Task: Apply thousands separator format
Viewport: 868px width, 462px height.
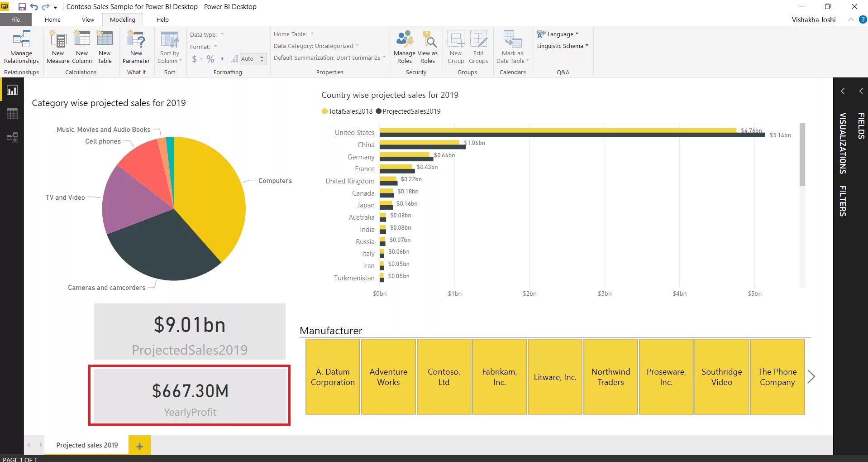Action: tap(222, 59)
